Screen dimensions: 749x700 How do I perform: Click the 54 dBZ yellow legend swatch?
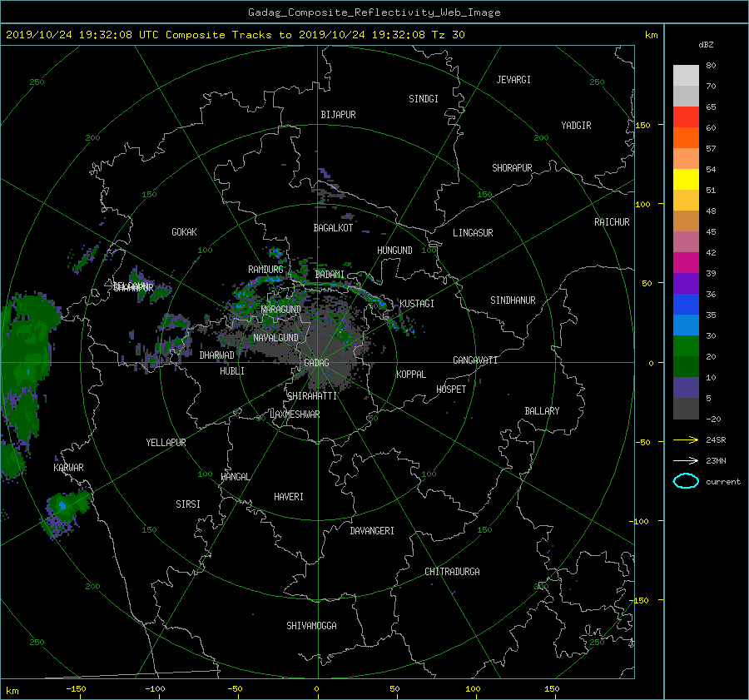(686, 179)
